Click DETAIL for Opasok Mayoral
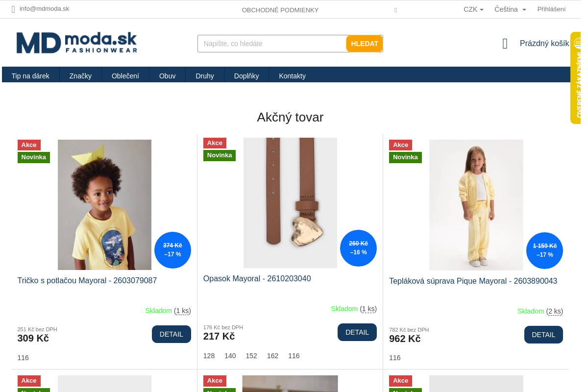 click(357, 332)
